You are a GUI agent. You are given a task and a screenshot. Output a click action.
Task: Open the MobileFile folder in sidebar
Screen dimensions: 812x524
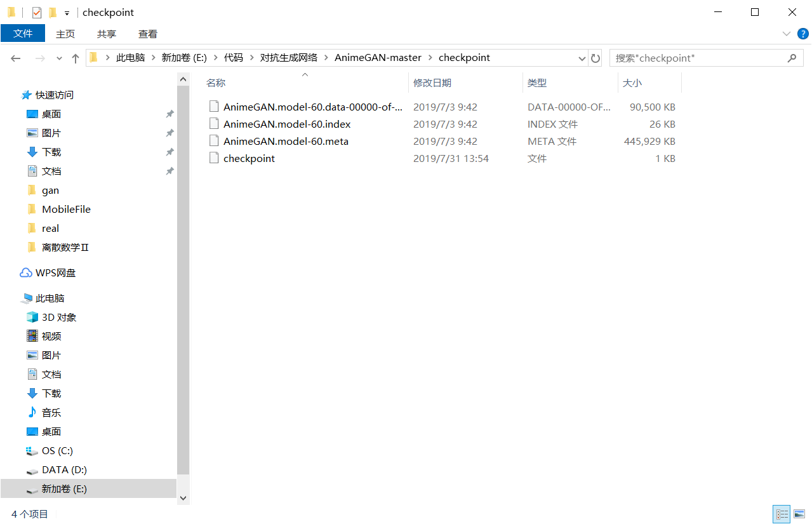point(66,209)
